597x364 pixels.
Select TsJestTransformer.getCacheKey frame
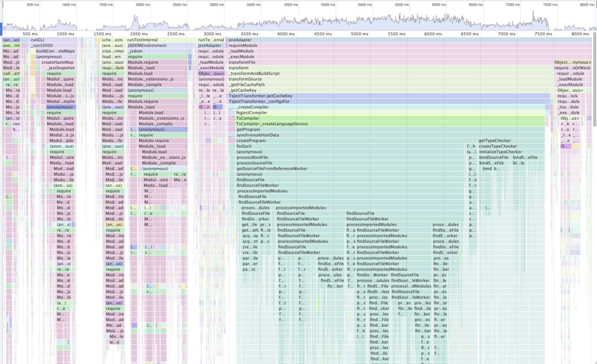click(x=389, y=96)
